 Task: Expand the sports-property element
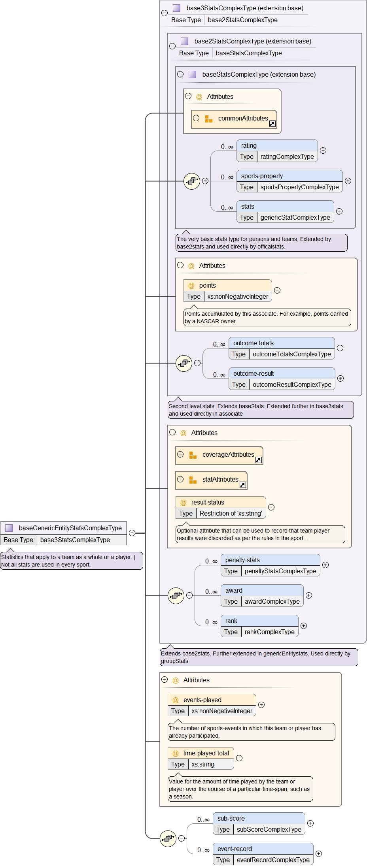click(x=348, y=181)
